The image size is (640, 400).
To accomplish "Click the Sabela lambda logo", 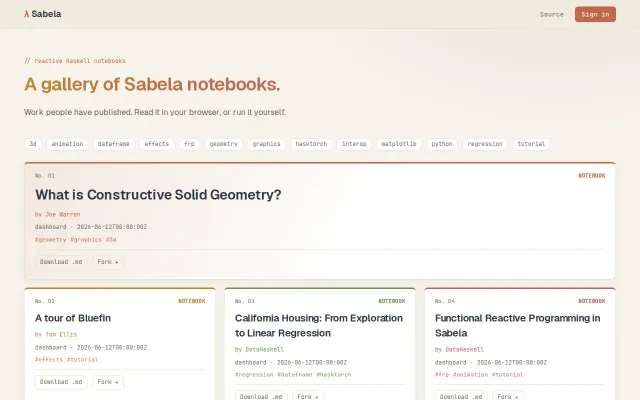I will coord(42,14).
